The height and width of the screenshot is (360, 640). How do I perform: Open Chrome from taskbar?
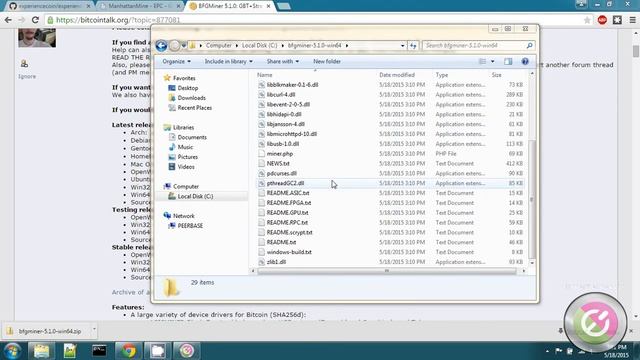(128, 351)
